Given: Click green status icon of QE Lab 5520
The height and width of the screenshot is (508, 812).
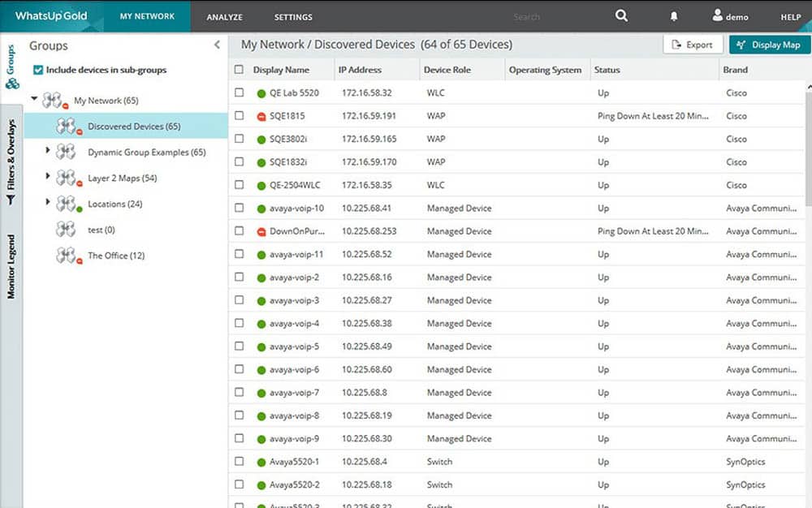Looking at the screenshot, I should [x=261, y=93].
